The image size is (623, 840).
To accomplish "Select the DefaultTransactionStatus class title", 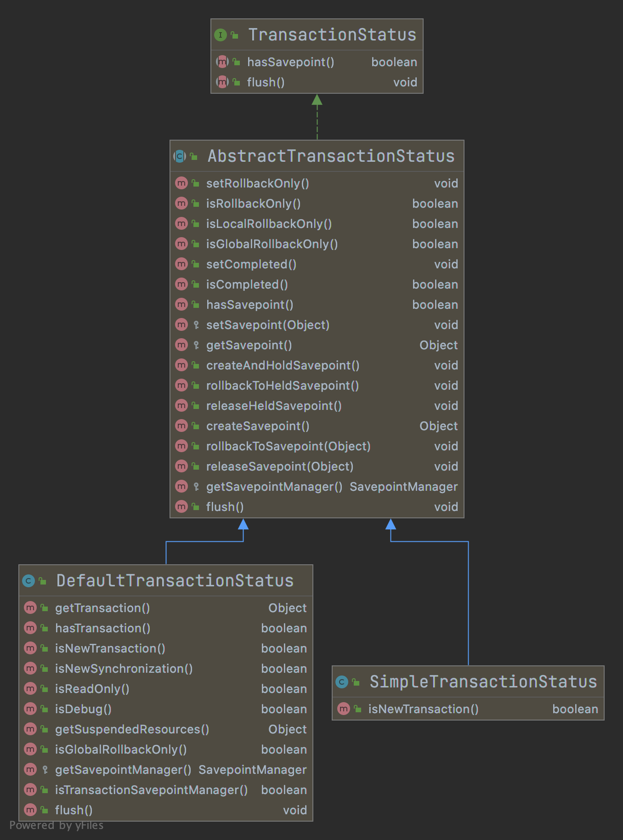I will pyautogui.click(x=175, y=581).
